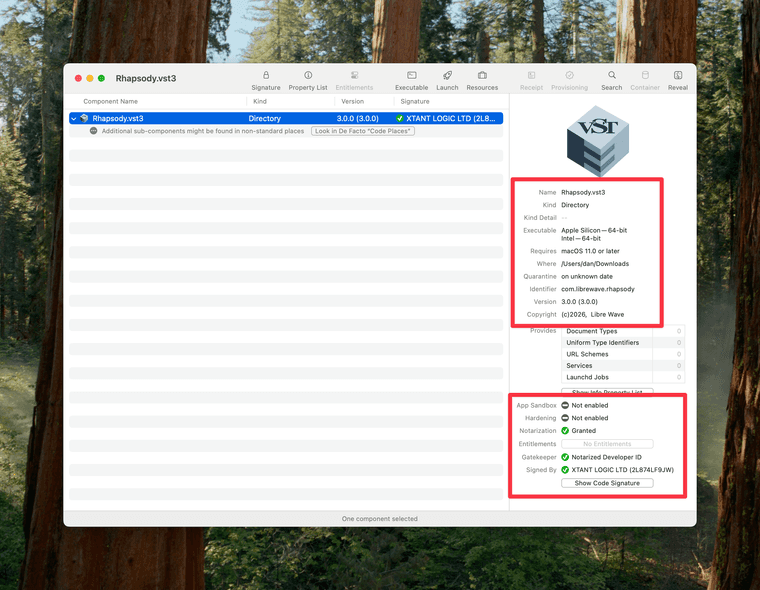Image resolution: width=760 pixels, height=590 pixels.
Task: Open the Signature toolbar item
Action: [x=266, y=80]
